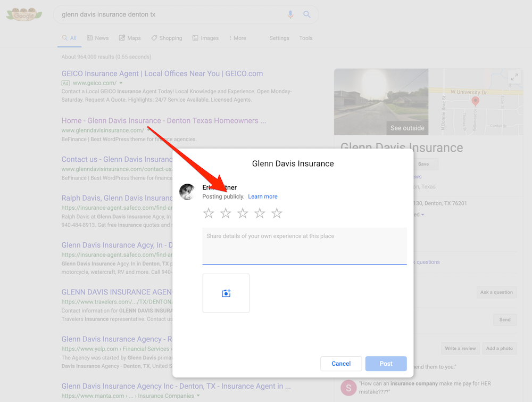Rate four stars in review dialog
Viewport: 532px width, 402px height.
click(260, 213)
